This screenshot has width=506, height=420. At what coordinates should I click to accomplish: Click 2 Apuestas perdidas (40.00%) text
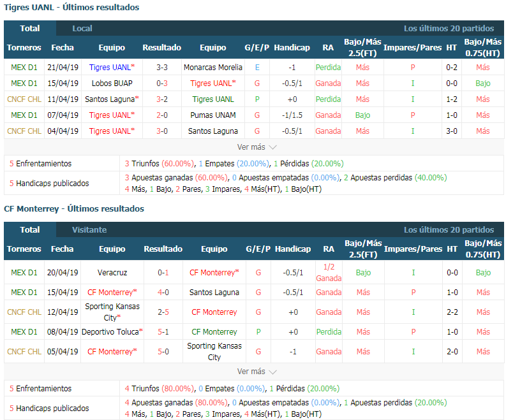tap(396, 178)
